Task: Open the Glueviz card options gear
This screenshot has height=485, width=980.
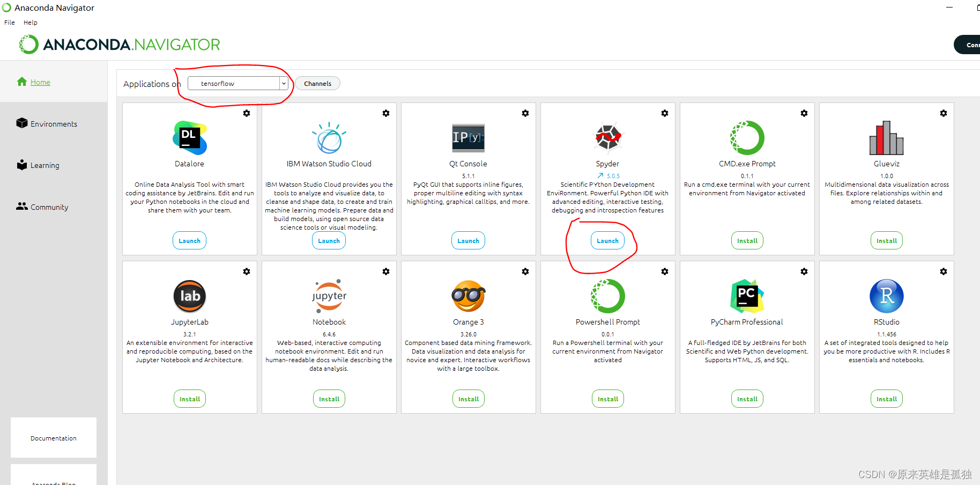Action: click(x=944, y=113)
